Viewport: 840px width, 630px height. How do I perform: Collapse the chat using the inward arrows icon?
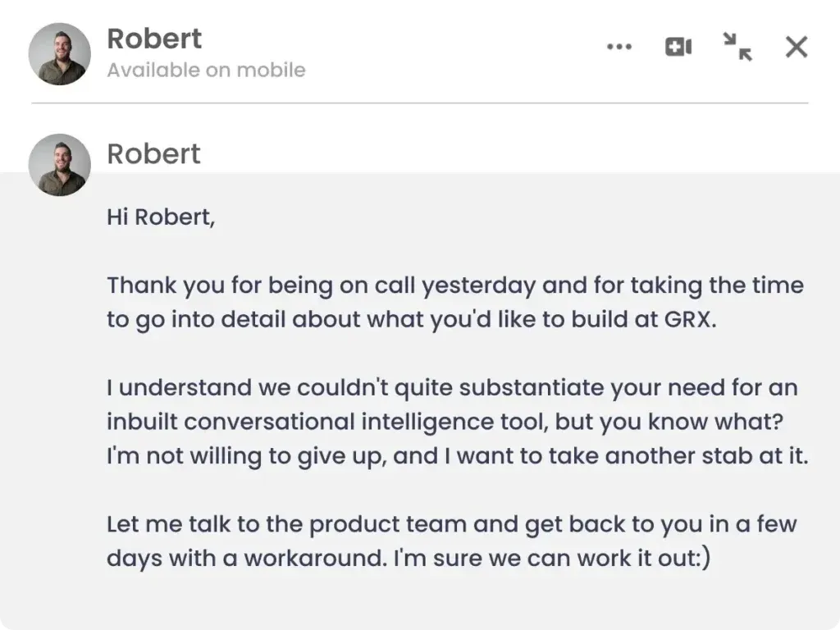coord(737,47)
